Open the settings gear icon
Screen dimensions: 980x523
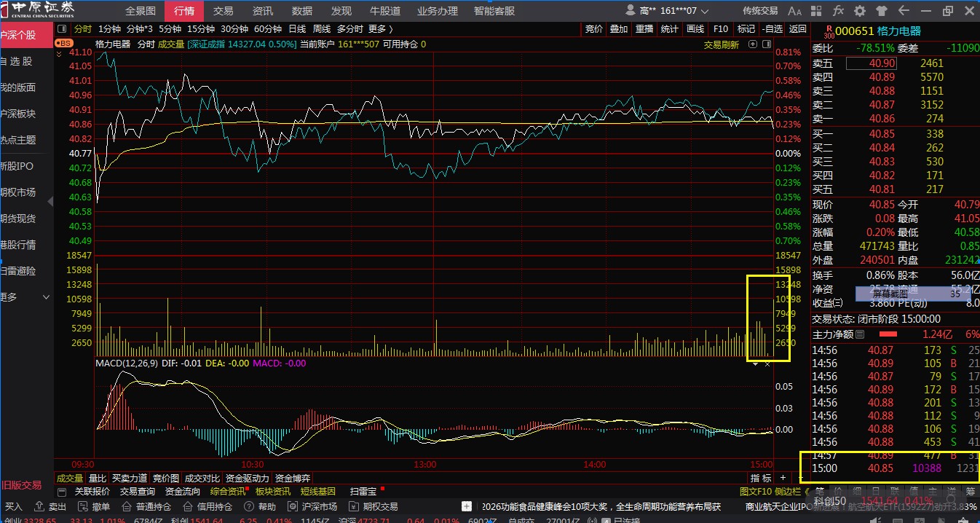(860, 11)
